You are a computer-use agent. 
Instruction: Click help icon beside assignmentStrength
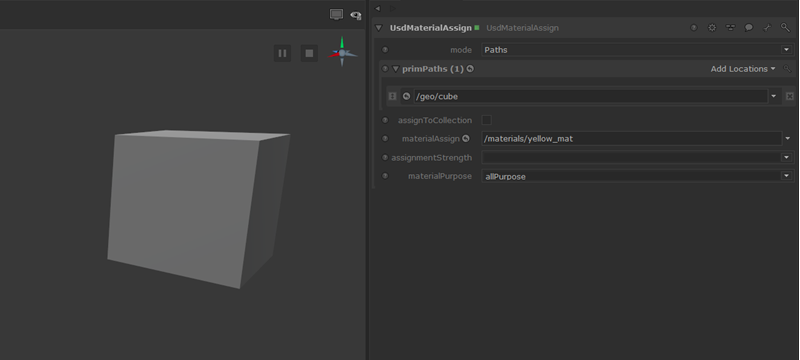[385, 158]
